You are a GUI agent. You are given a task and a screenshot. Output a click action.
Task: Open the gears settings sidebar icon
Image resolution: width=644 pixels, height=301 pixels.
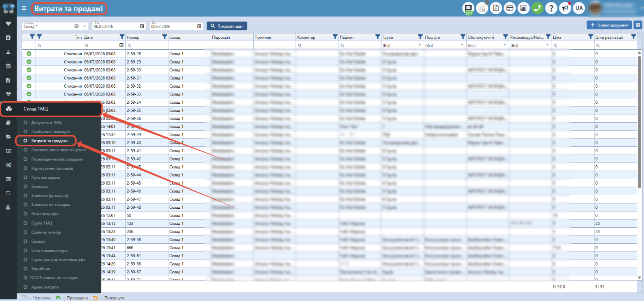(x=8, y=165)
